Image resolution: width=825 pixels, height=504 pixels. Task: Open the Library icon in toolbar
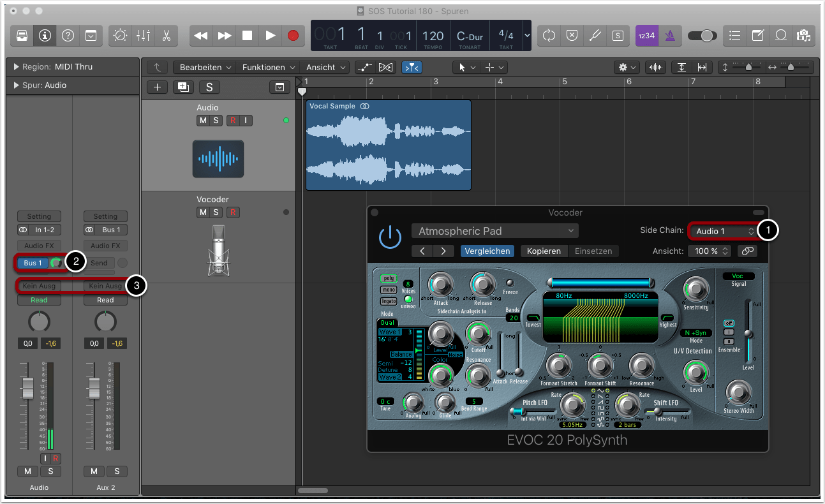(22, 36)
